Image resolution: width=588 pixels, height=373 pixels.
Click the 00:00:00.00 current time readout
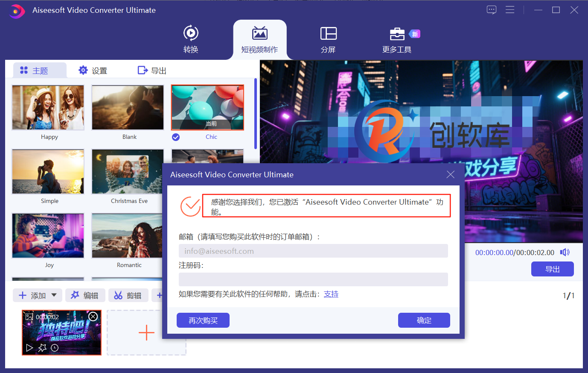(494, 253)
